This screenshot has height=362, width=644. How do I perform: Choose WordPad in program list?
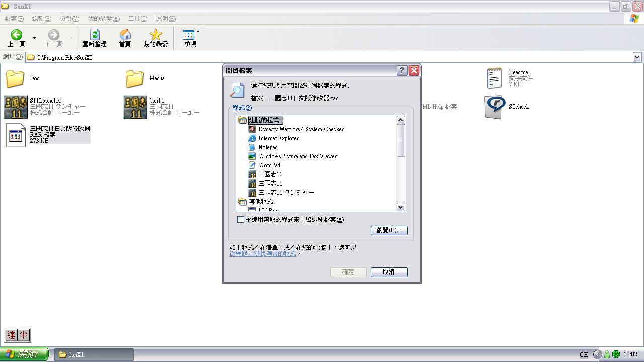pyautogui.click(x=269, y=165)
